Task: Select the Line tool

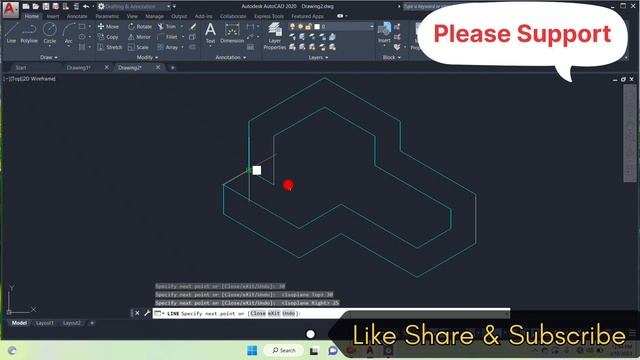Action: 11,33
